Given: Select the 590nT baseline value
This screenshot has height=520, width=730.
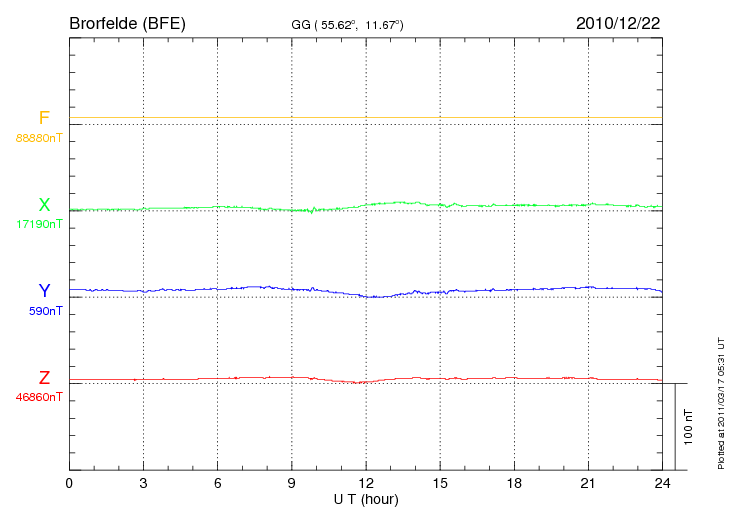Looking at the screenshot, I should point(45,311).
